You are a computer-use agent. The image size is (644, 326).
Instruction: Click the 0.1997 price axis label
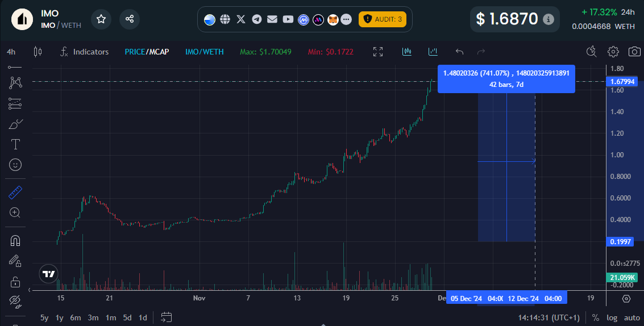[x=620, y=242]
